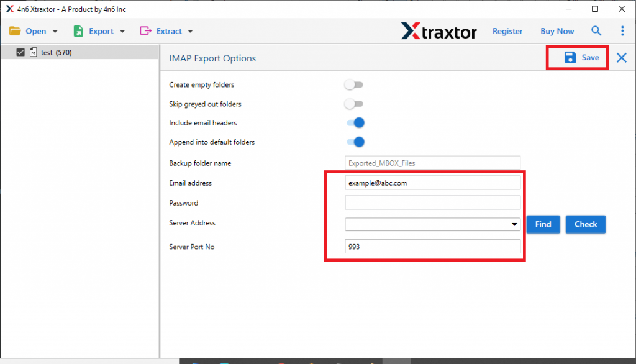Screen dimensions: 636x364
Task: Uncheck the test folder checkbox
Action: (x=20, y=52)
